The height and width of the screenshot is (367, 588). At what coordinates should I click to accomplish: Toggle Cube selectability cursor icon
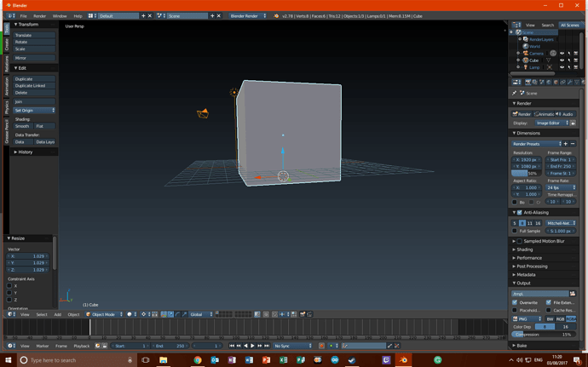(x=569, y=60)
